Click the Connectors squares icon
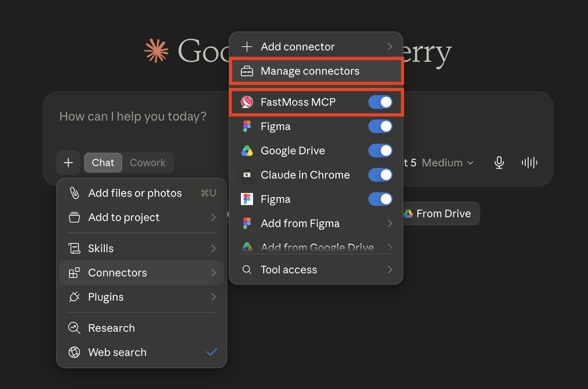The height and width of the screenshot is (389, 588). 74,273
